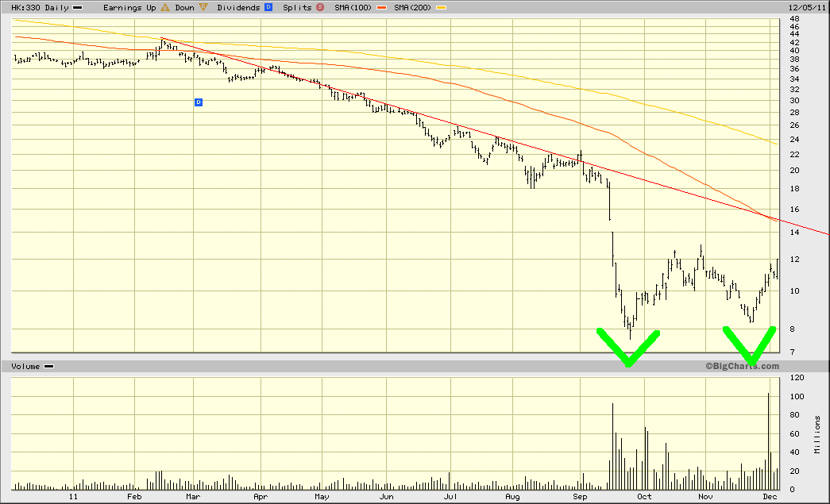Click the 'Oct' month label

(644, 497)
